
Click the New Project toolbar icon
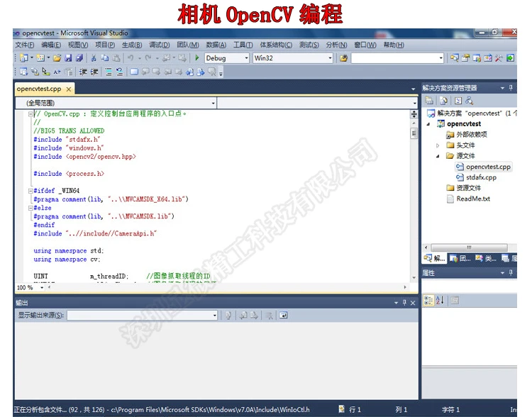23,58
